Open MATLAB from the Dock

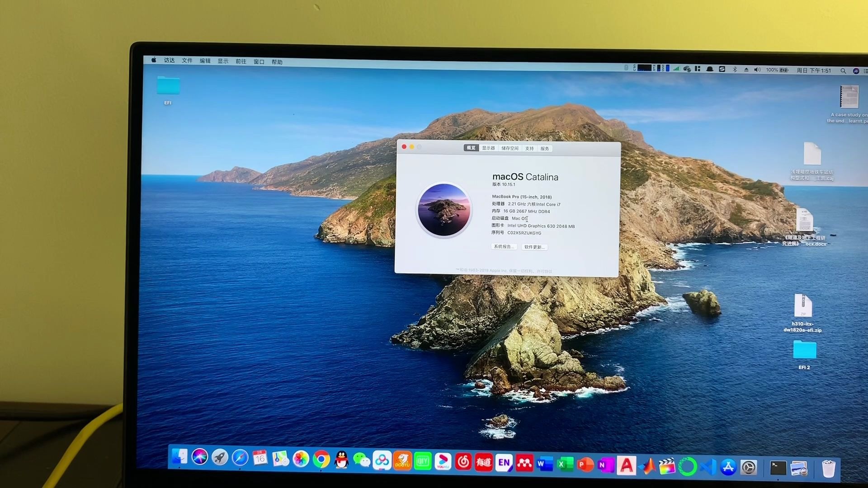648,465
